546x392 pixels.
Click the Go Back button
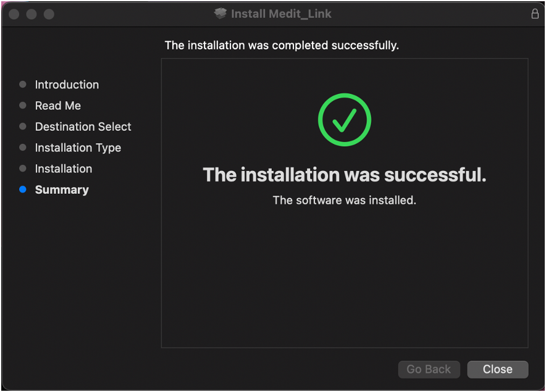coord(429,369)
